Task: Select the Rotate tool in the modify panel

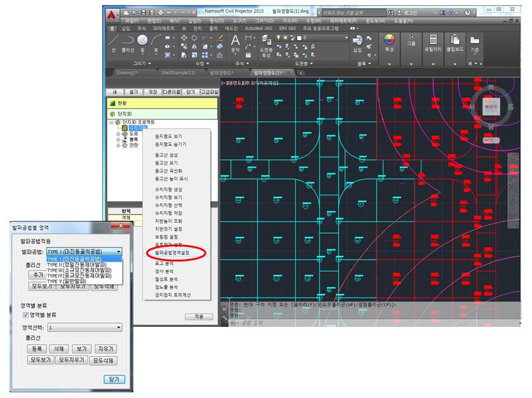Action: tap(194, 37)
